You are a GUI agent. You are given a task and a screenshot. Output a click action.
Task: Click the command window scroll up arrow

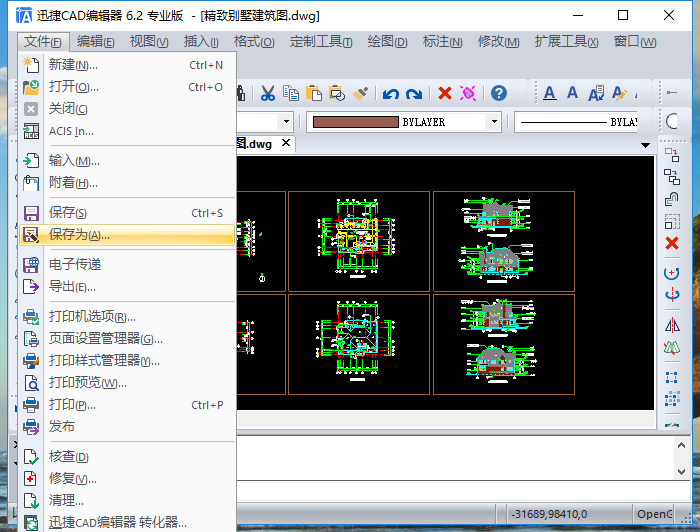coord(681,445)
